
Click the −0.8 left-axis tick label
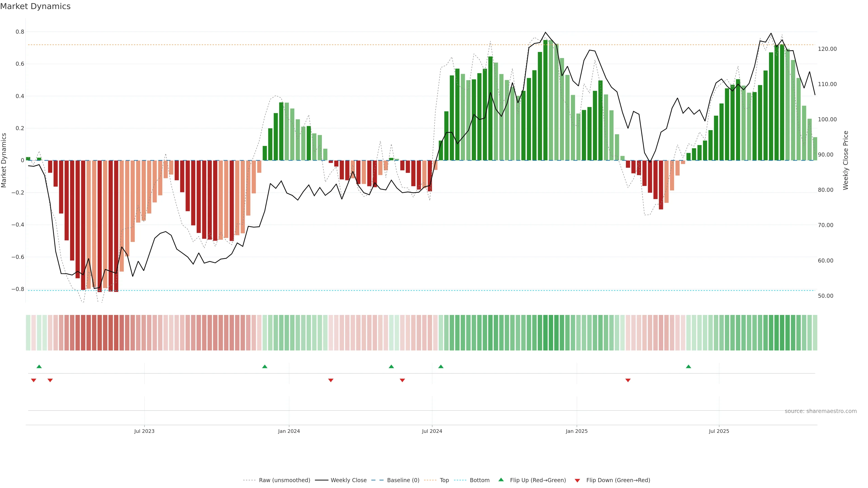[18, 289]
